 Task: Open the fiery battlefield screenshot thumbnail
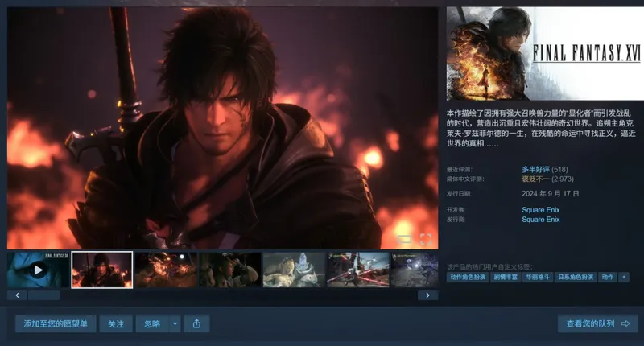[166, 270]
